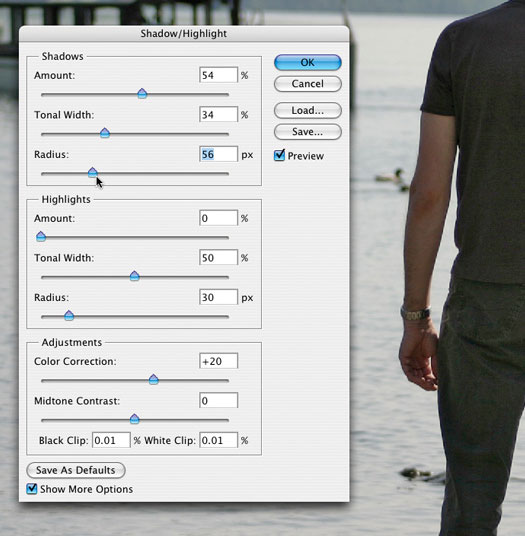Click the Color Correction: label
The height and width of the screenshot is (536, 525).
75,361
